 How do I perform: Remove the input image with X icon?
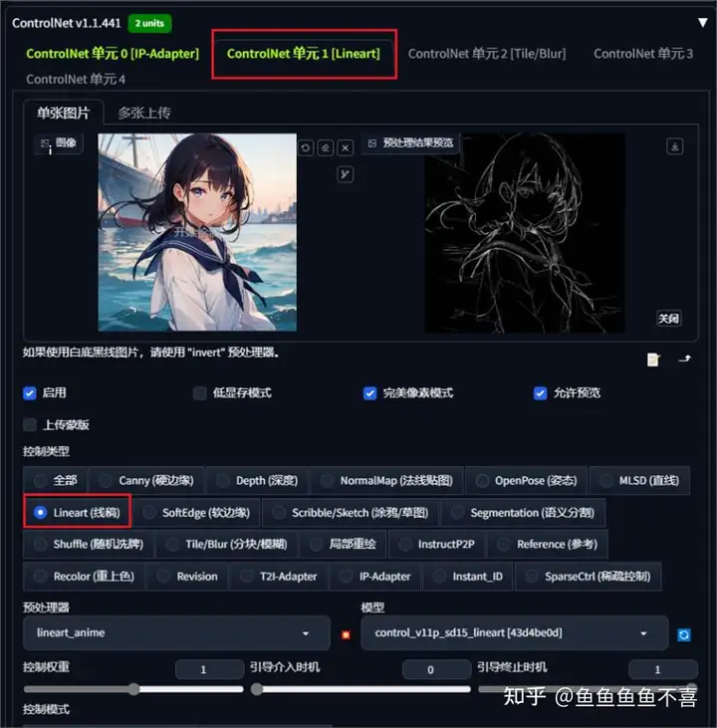tap(345, 148)
